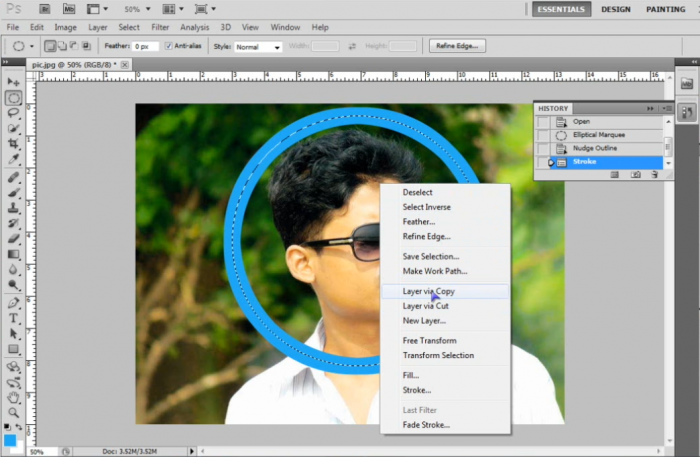Open the Filter menu
Screen dimensions: 700x457
[160, 27]
